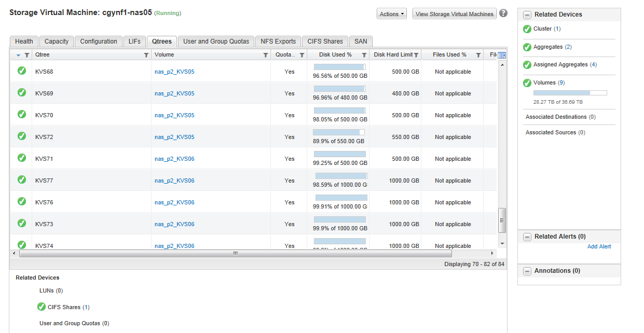644x333 pixels.
Task: Click the Qtree column filter icon
Action: [146, 55]
